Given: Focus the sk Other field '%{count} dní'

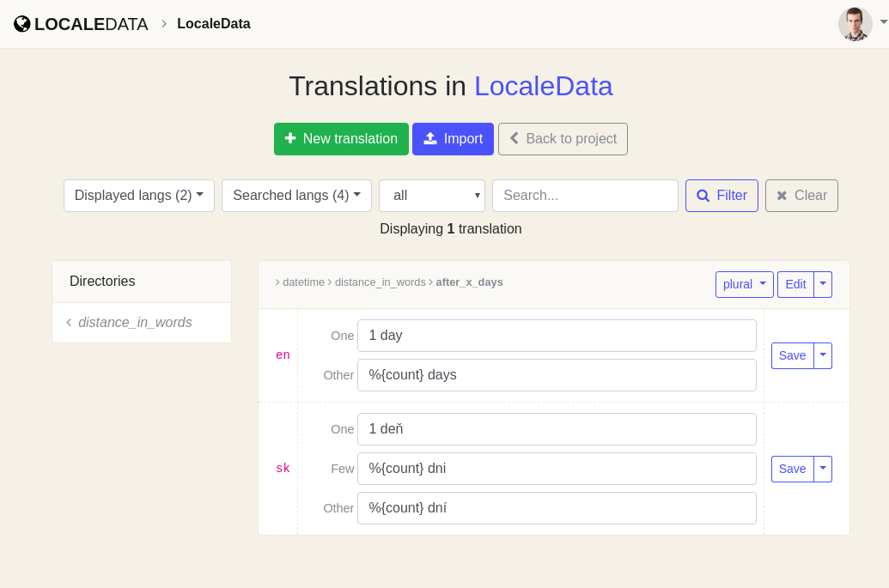Looking at the screenshot, I should pos(557,508).
